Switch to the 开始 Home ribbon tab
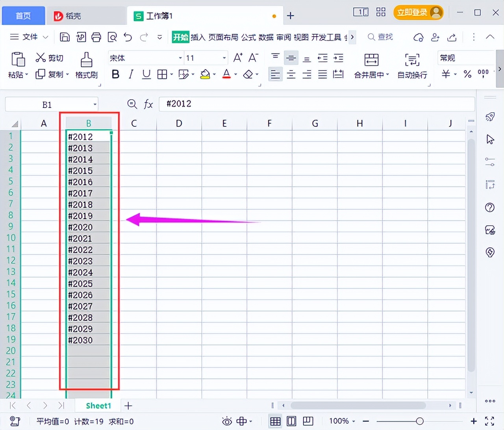 click(180, 37)
